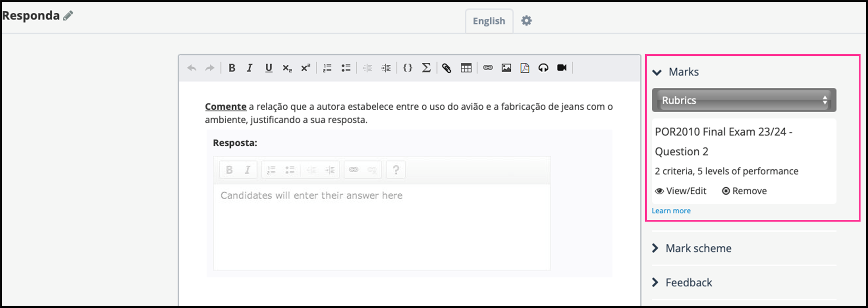Open the Learn more link
The height and width of the screenshot is (308, 868).
(x=671, y=211)
